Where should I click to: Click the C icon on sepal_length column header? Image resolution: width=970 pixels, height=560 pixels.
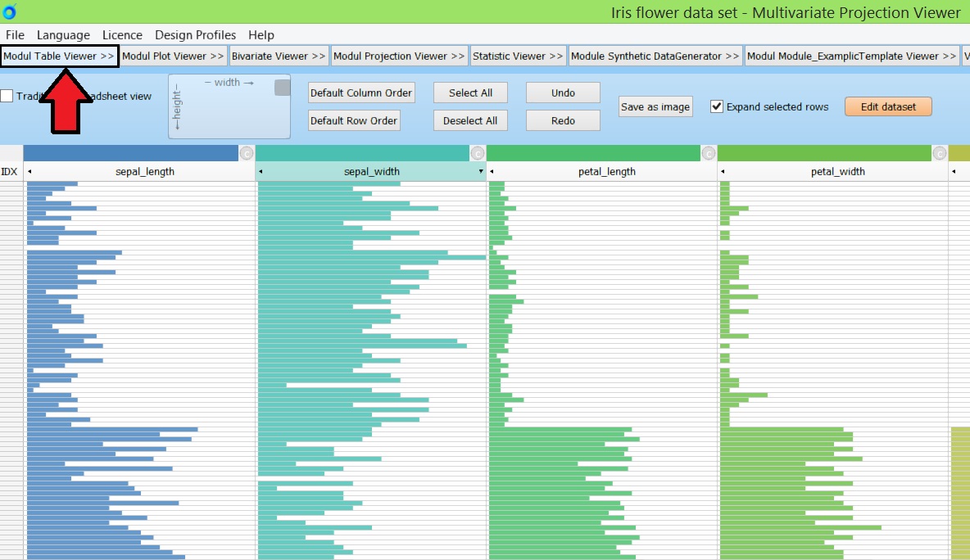click(246, 152)
